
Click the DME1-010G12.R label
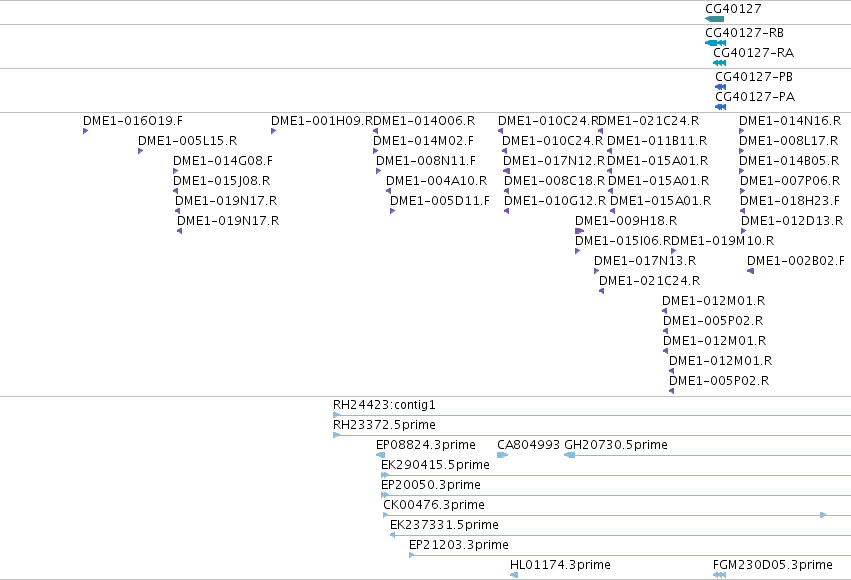[x=555, y=201]
